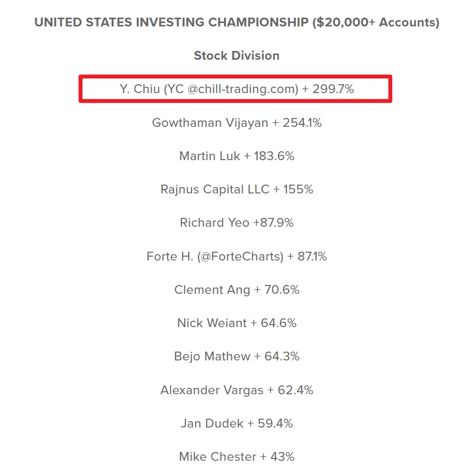Click the 299.7% return figure
476x476 pixels.
[333, 89]
